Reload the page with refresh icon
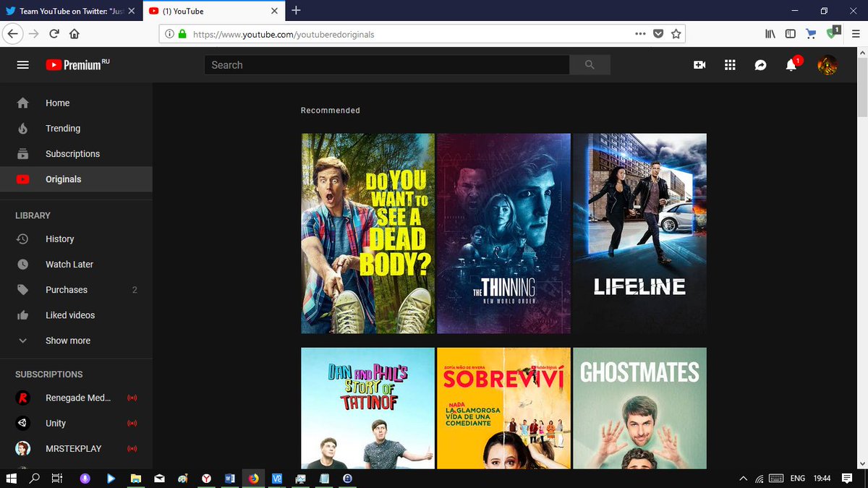This screenshot has width=868, height=488. (x=54, y=33)
